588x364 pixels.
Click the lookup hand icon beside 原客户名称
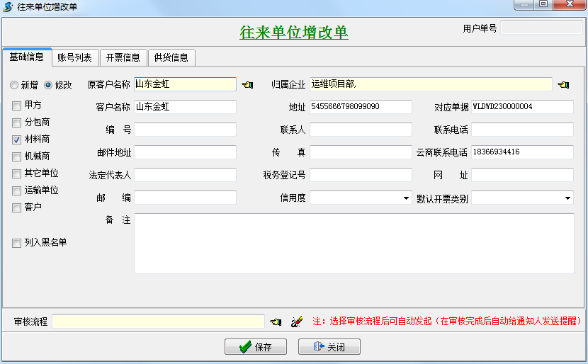coord(247,84)
